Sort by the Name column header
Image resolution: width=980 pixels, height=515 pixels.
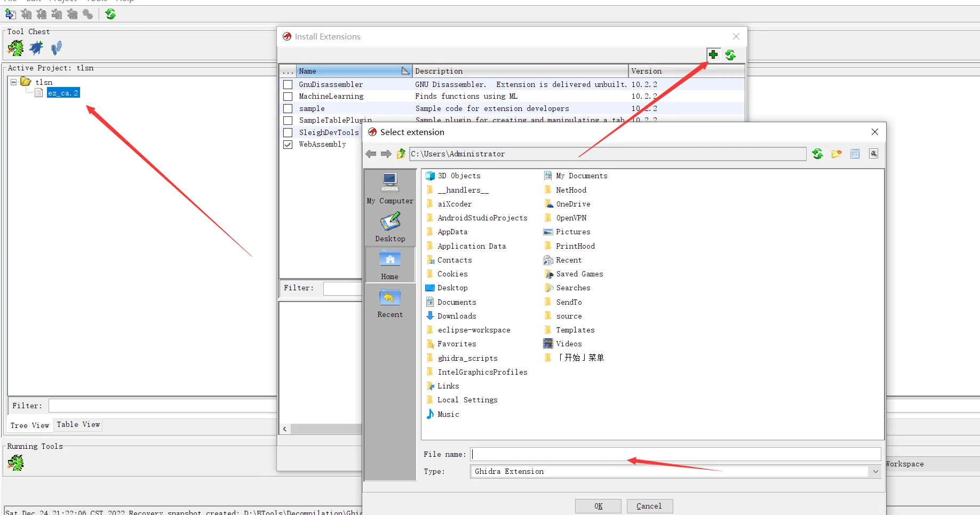(354, 71)
